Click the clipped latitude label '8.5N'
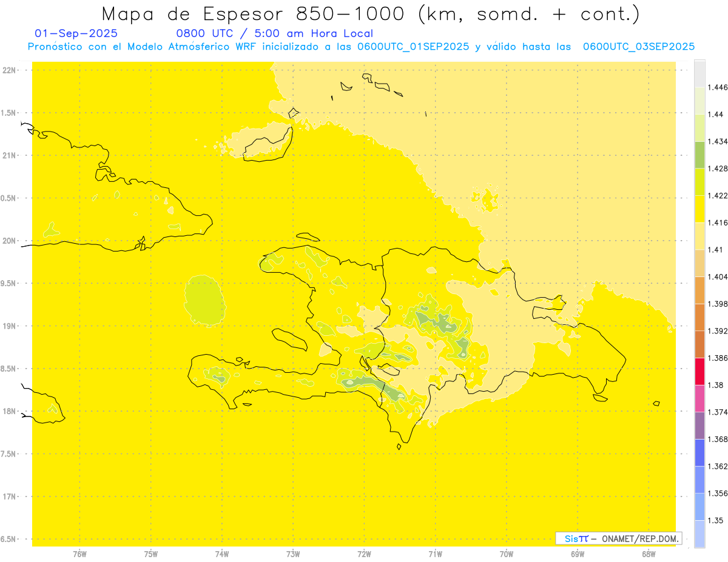 point(9,369)
